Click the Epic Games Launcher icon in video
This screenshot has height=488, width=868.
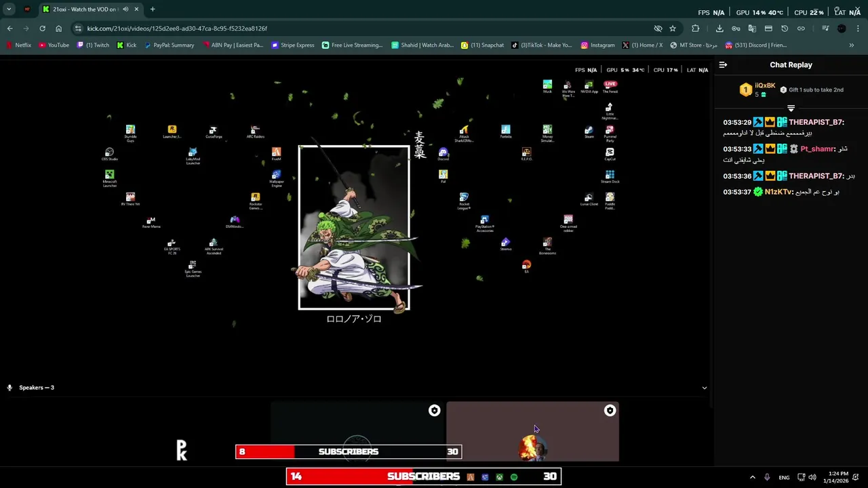(193, 268)
